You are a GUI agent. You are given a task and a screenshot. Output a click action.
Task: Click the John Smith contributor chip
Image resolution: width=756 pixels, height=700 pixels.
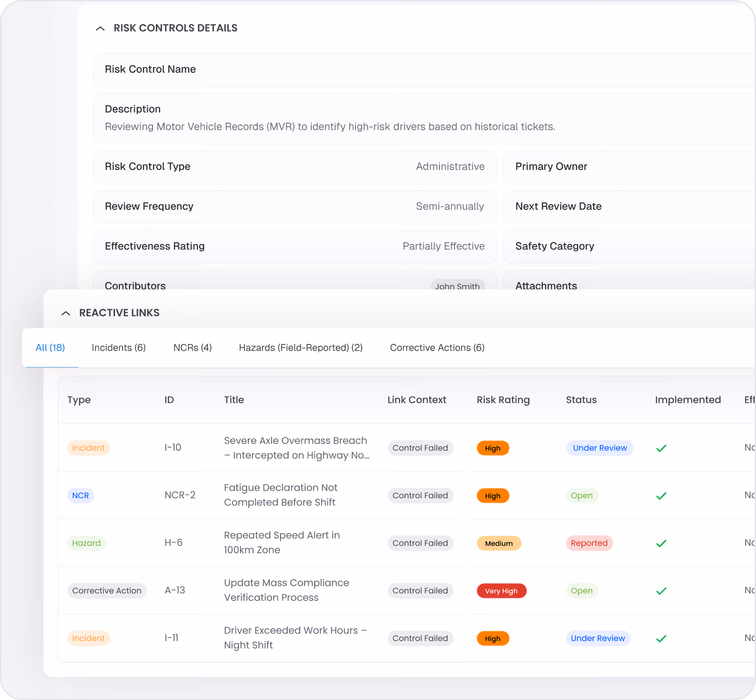[457, 286]
